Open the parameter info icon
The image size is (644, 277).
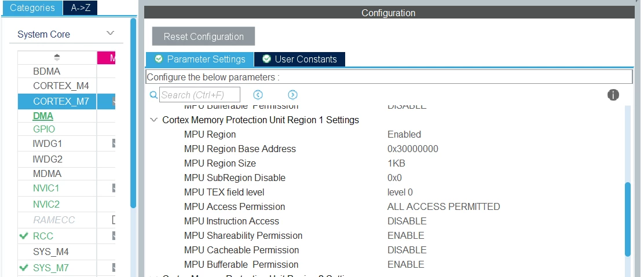(613, 95)
